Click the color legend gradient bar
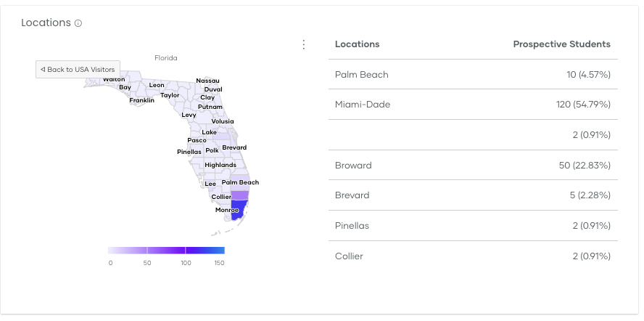This screenshot has height=321, width=644. click(x=166, y=251)
